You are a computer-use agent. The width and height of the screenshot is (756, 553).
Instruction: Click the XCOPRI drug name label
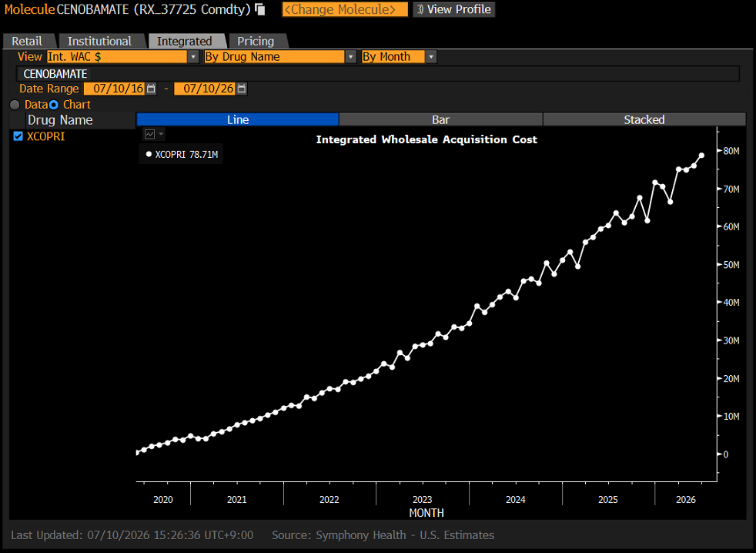click(45, 136)
